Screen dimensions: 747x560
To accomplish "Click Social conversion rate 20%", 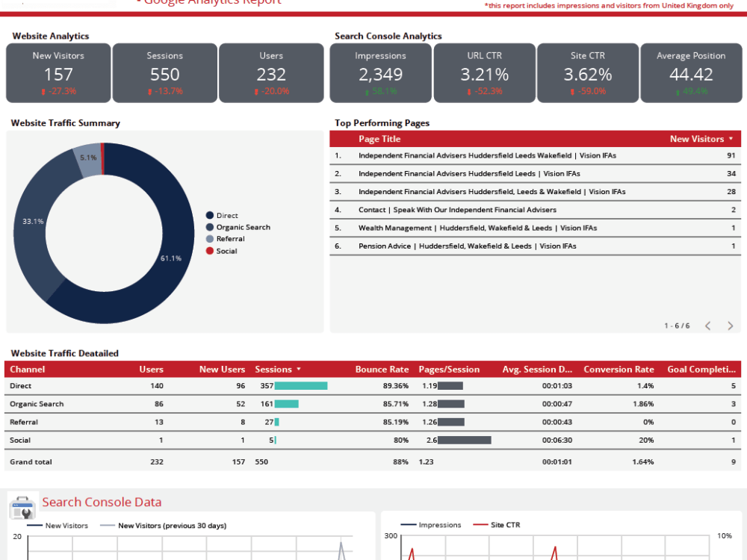I will (x=646, y=440).
